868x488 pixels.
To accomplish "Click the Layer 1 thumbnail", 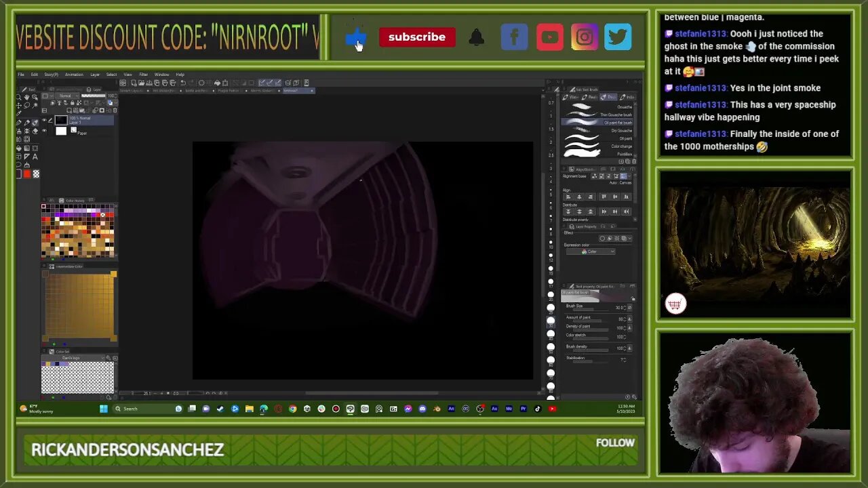I will click(61, 120).
